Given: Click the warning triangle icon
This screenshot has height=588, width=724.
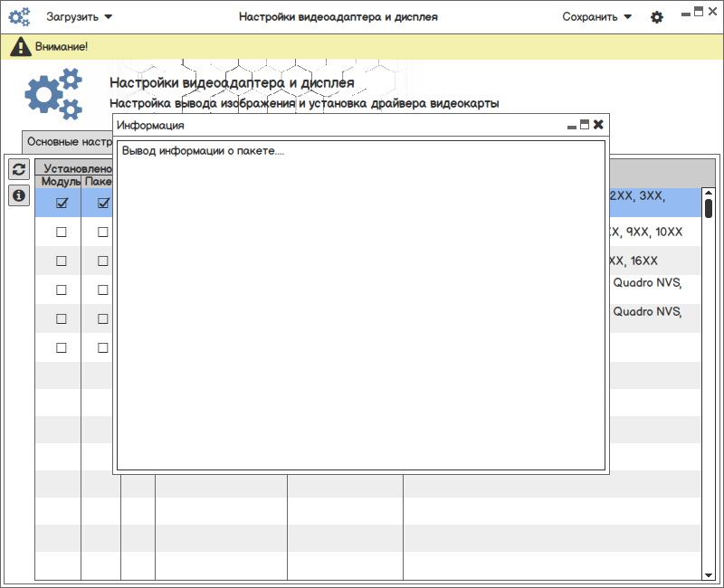Looking at the screenshot, I should click(x=20, y=46).
